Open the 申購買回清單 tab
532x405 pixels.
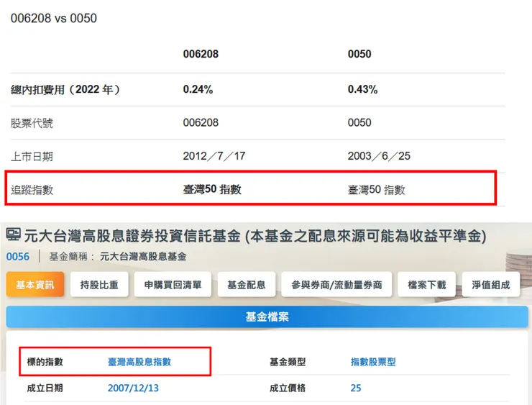[x=173, y=284]
